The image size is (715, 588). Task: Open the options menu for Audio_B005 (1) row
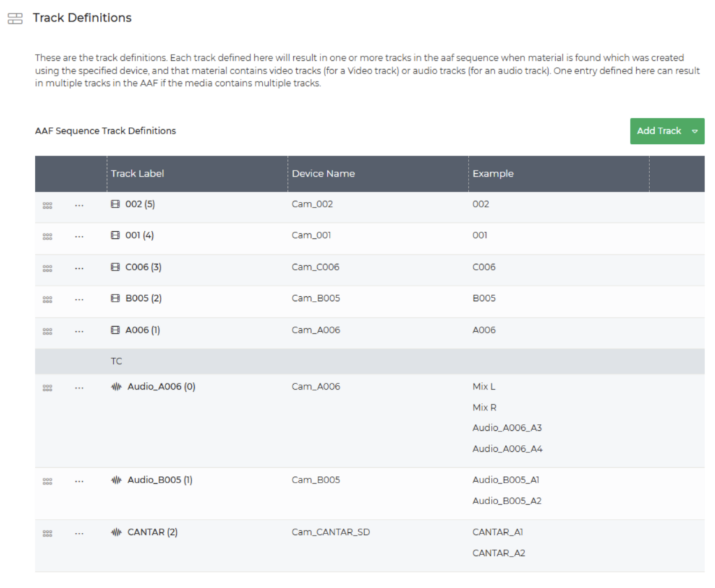[x=80, y=480]
